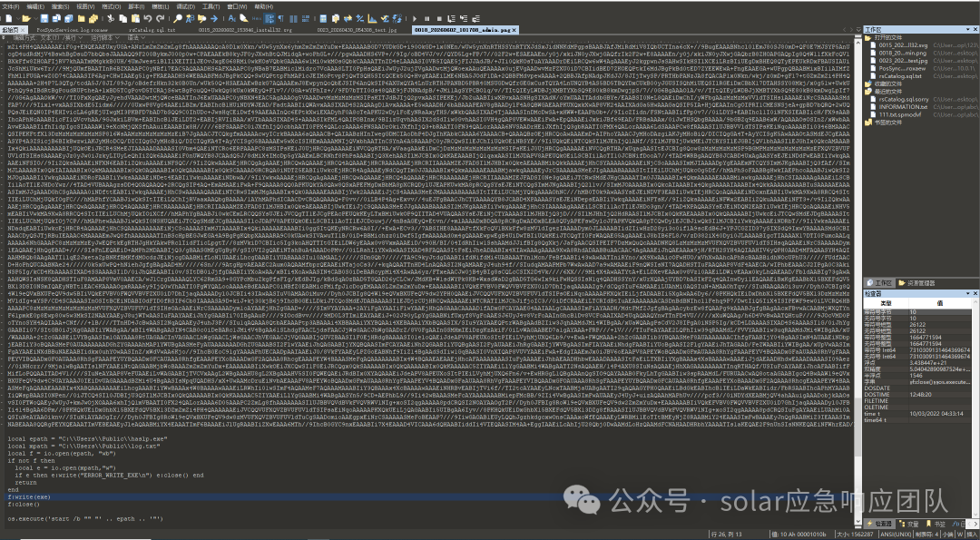Redo the last edit

click(160, 18)
